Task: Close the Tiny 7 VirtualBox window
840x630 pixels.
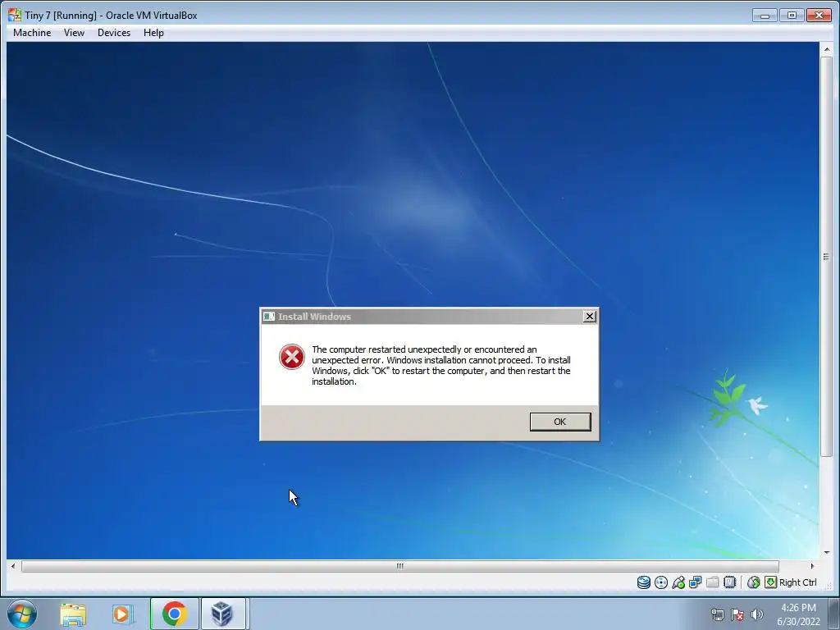Action: coord(819,15)
